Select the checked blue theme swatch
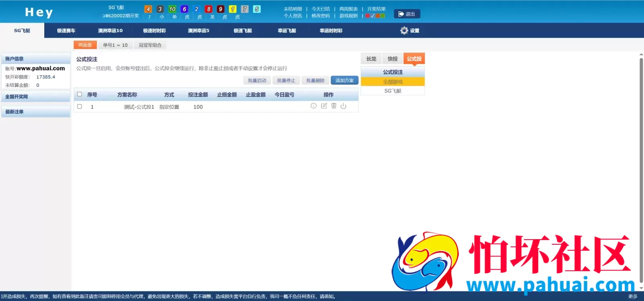 point(373,16)
